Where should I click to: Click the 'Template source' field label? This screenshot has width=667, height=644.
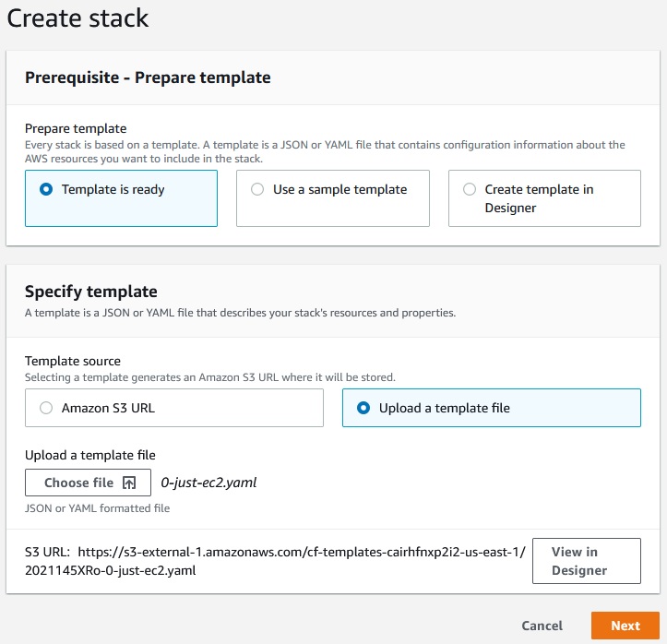[73, 361]
